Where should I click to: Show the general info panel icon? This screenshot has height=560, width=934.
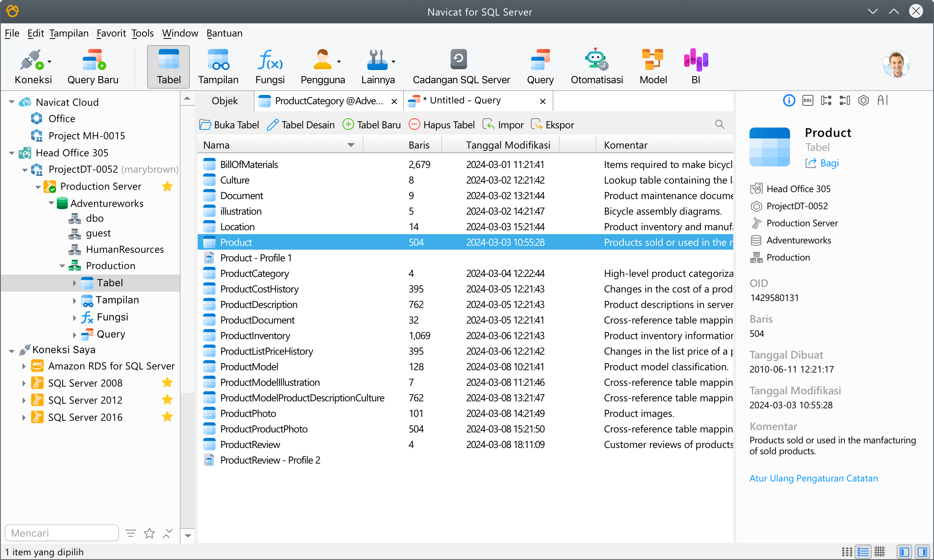789,101
